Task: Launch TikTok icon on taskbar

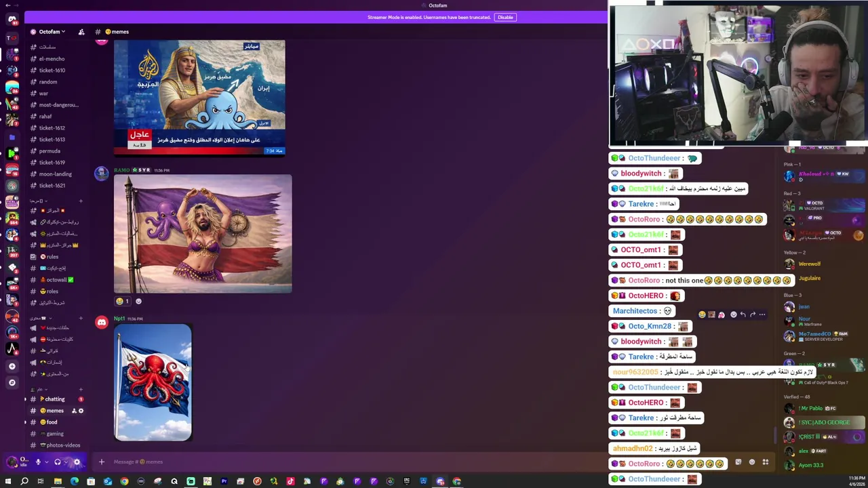Action: point(290,481)
